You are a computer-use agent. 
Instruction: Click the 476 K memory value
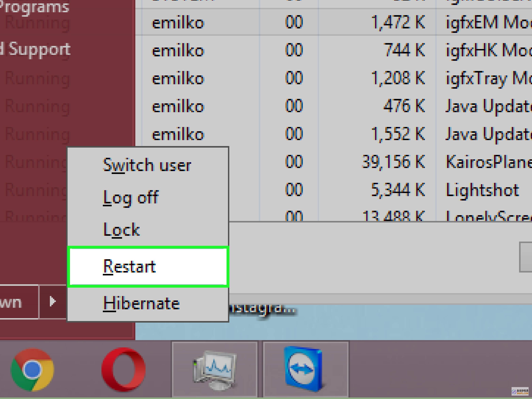pos(404,106)
